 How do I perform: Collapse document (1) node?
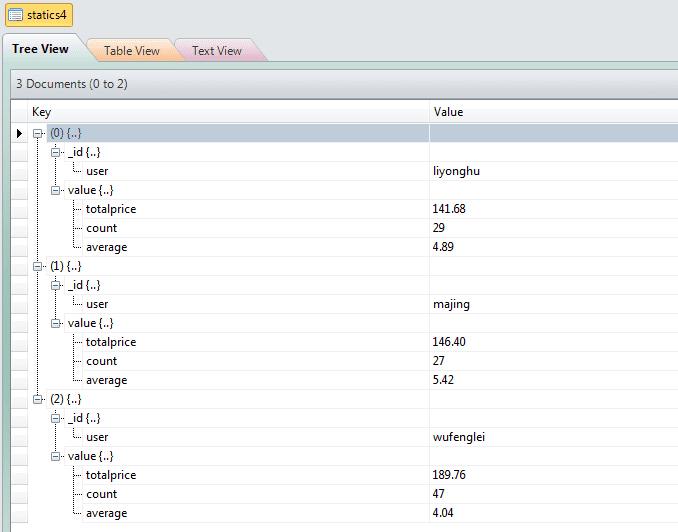point(38,266)
